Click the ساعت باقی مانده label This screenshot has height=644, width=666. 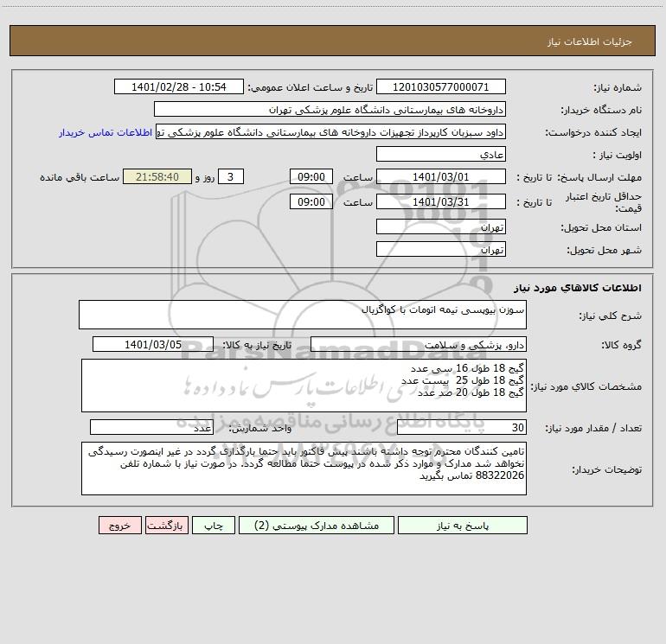(80, 177)
